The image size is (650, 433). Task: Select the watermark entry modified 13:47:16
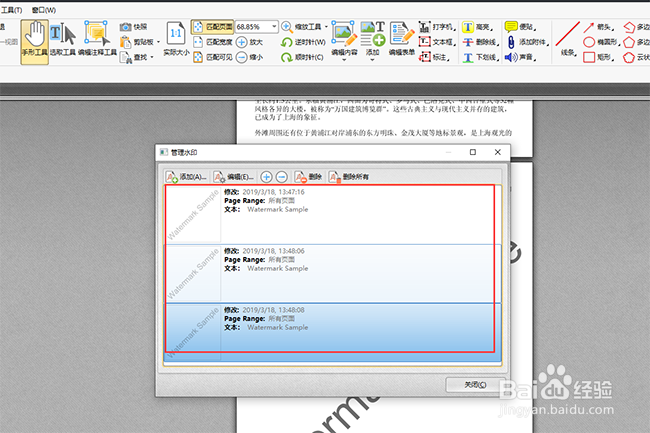[333, 214]
